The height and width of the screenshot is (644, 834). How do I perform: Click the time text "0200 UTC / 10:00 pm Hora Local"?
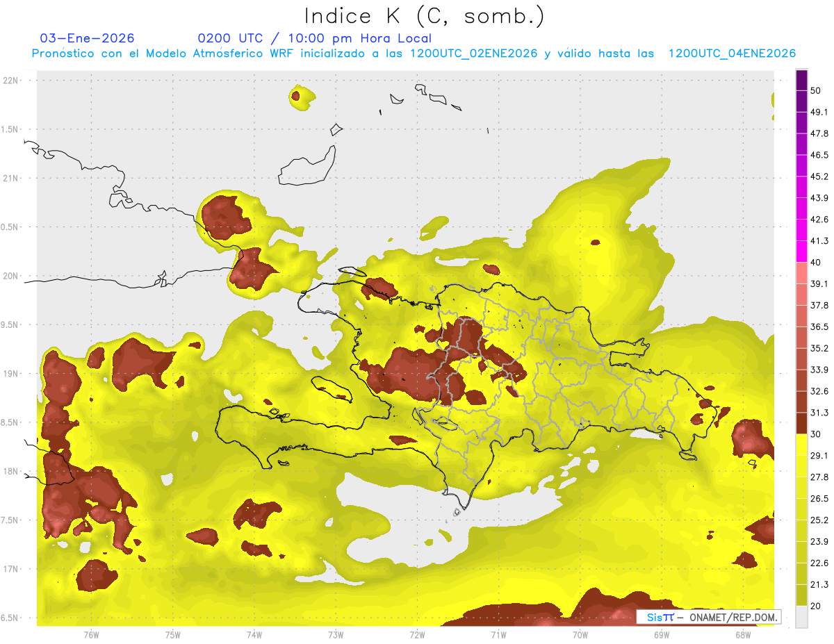pos(315,38)
